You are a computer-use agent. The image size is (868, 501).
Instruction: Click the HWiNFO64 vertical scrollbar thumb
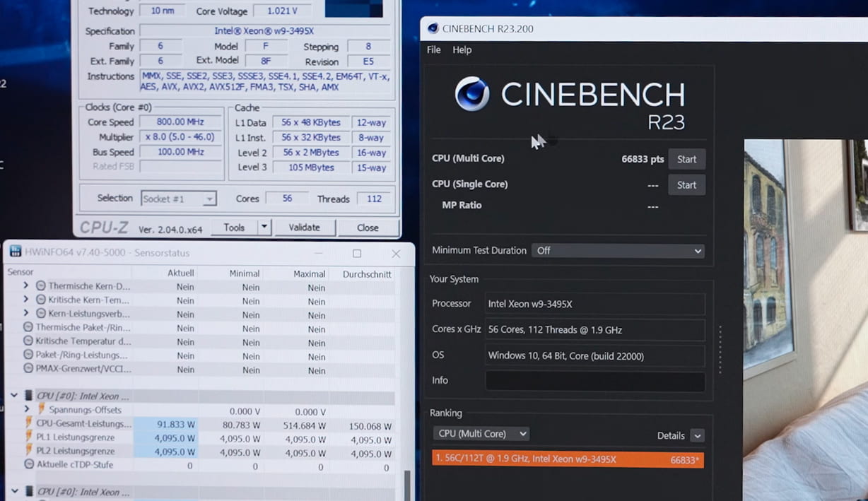(408, 485)
